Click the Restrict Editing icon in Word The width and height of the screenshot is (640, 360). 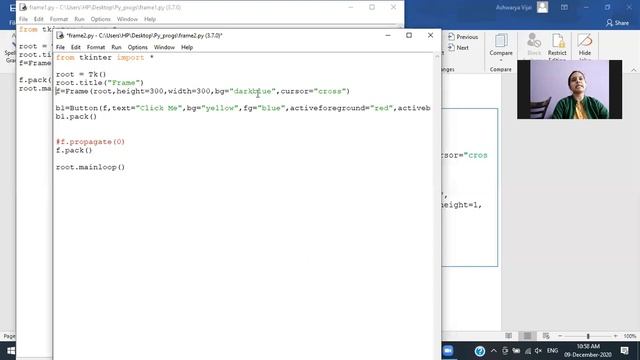(557, 45)
